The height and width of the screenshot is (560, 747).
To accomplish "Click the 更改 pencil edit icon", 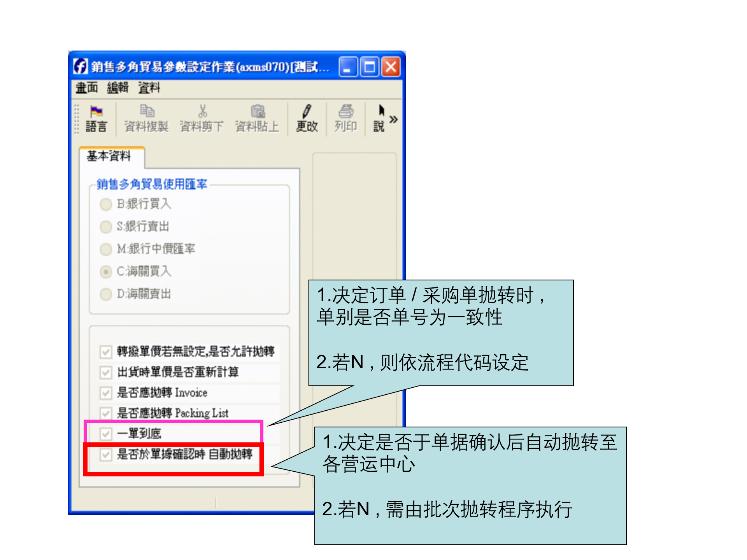I will (x=307, y=117).
